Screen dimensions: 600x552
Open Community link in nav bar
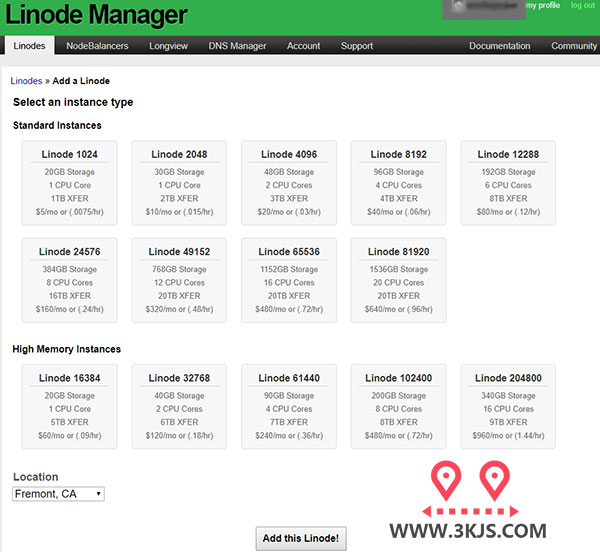click(x=574, y=46)
